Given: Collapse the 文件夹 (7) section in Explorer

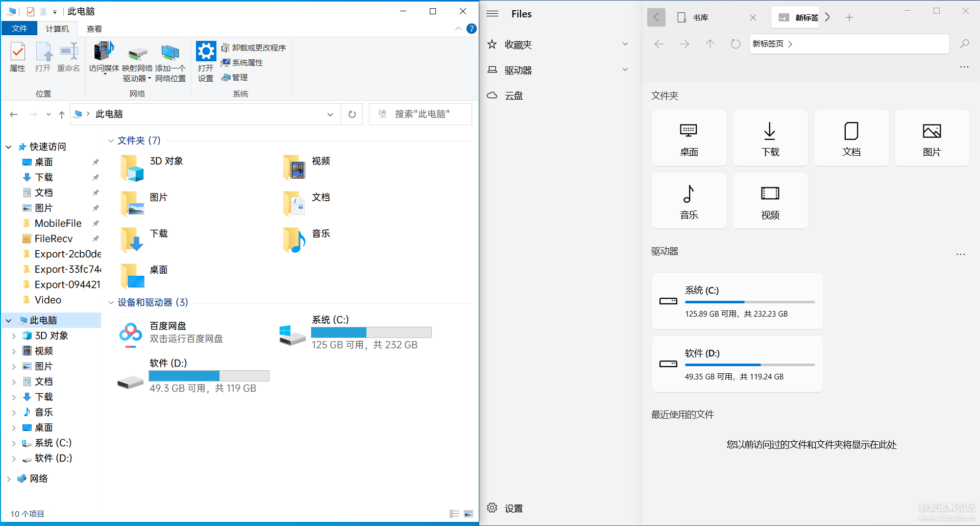Looking at the screenshot, I should 111,140.
